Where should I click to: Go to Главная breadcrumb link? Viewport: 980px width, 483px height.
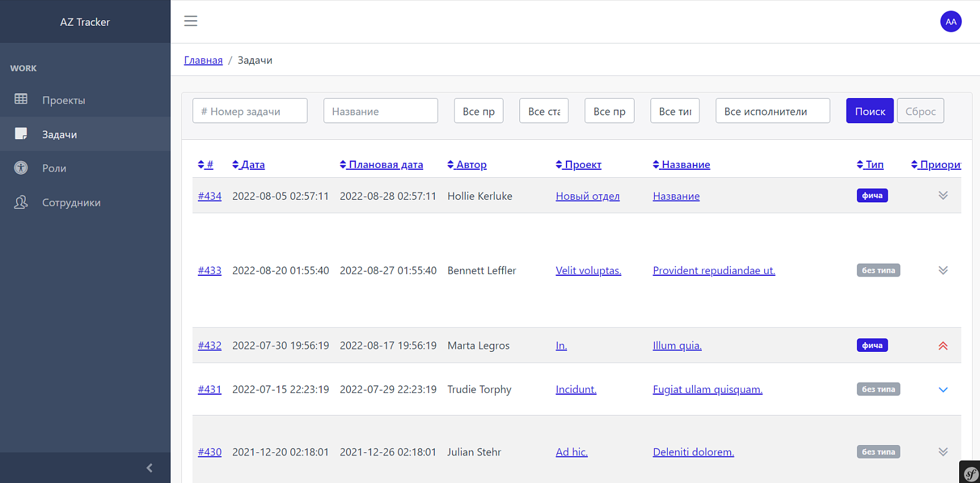pos(203,60)
